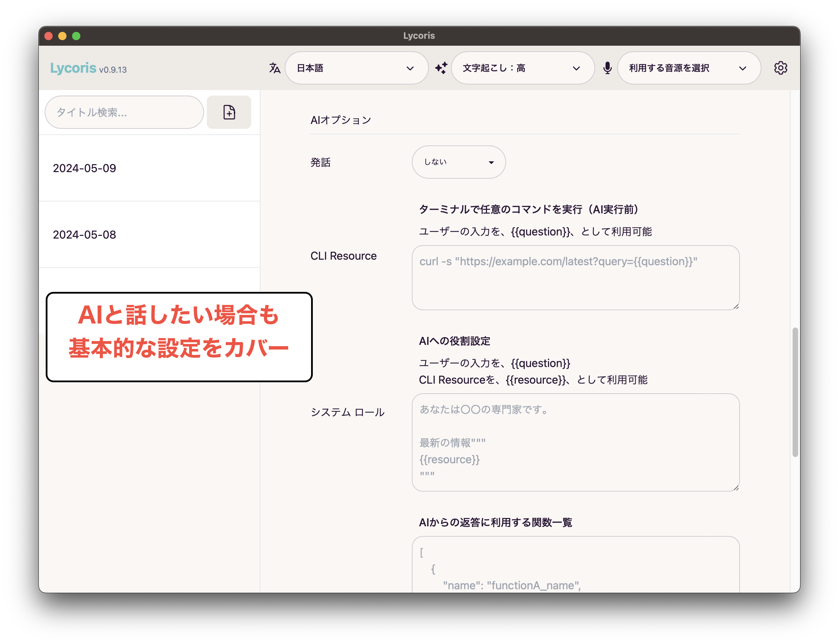Screen dimensions: 839x644
Task: Maximize the Lycoris window with green button
Action: 76,36
